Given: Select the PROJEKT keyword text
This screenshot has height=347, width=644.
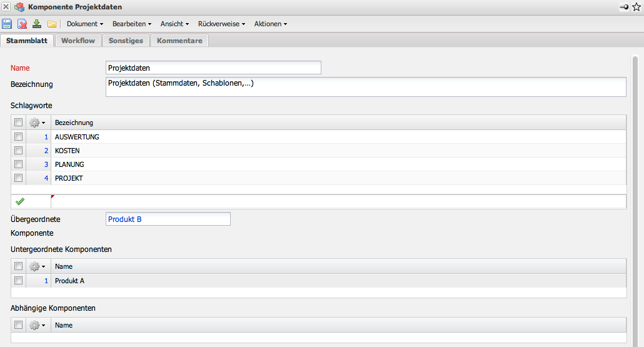Looking at the screenshot, I should [69, 178].
